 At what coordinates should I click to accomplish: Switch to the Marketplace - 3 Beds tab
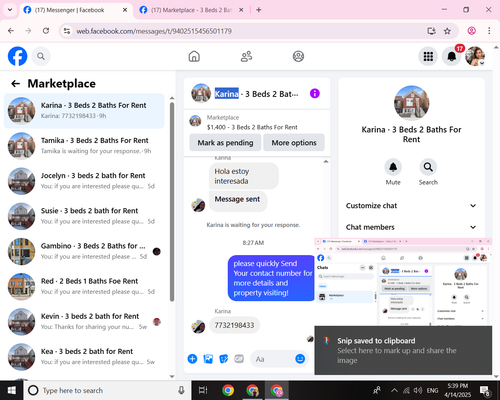pos(191,10)
